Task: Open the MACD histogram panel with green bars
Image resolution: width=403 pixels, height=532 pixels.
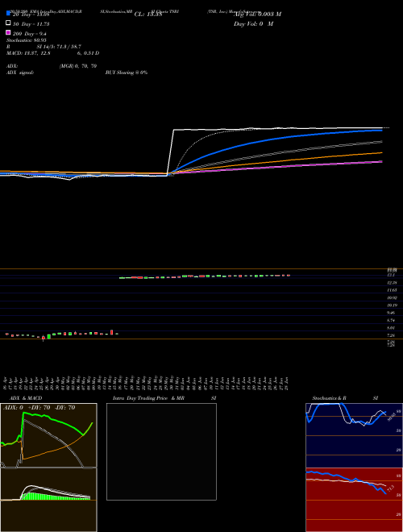Action: click(48, 500)
